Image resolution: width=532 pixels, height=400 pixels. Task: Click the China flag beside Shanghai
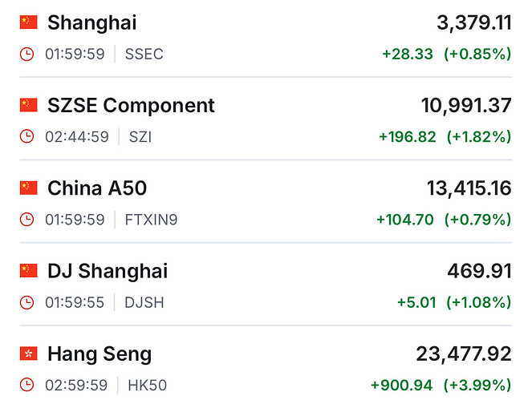tap(29, 22)
